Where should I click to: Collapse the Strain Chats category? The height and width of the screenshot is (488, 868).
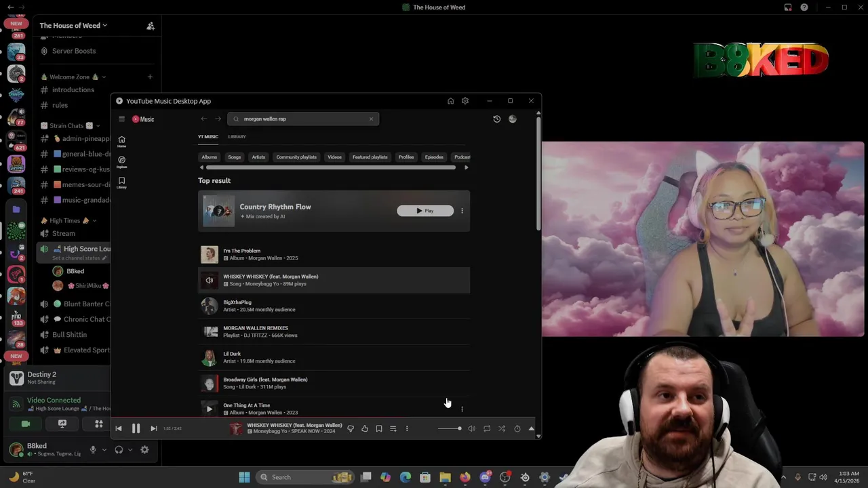click(x=71, y=125)
